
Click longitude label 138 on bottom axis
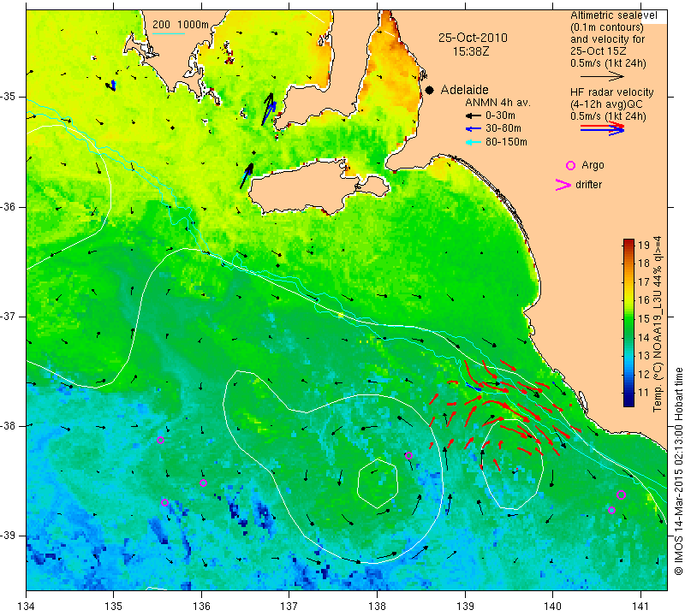click(377, 606)
